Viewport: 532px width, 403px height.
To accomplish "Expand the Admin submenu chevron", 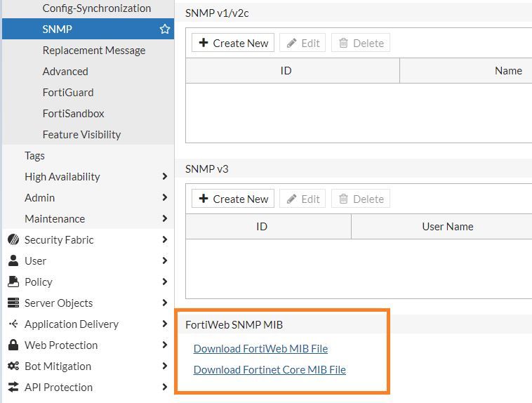I will pos(164,198).
